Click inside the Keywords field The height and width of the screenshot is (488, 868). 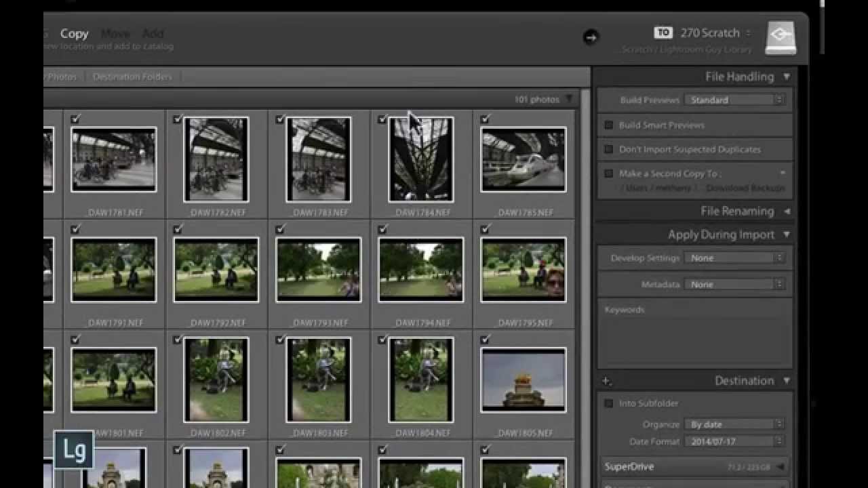coord(694,334)
